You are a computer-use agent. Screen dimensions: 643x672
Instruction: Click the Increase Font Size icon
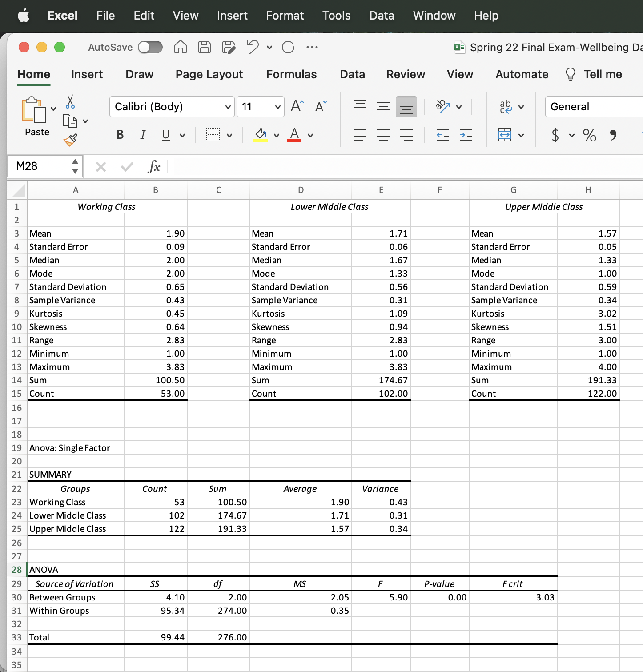[x=297, y=106]
